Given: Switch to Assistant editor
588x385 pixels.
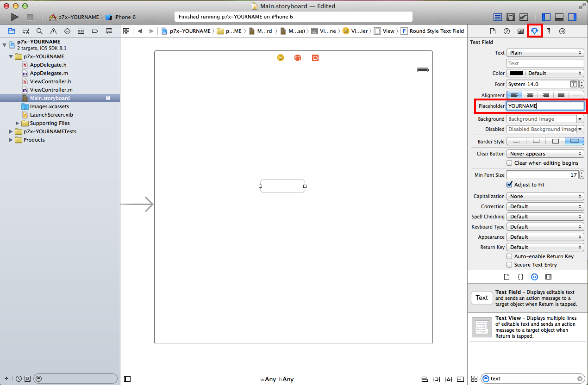Looking at the screenshot, I should tap(511, 17).
